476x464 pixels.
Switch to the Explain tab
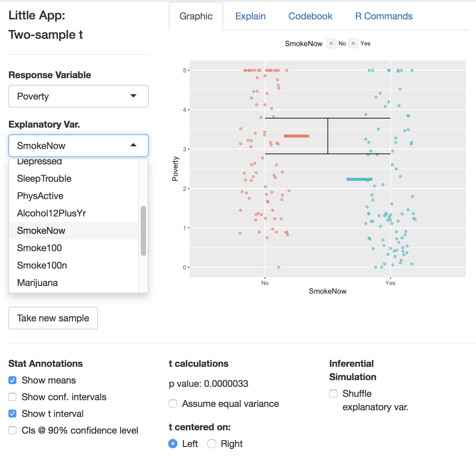coord(250,16)
